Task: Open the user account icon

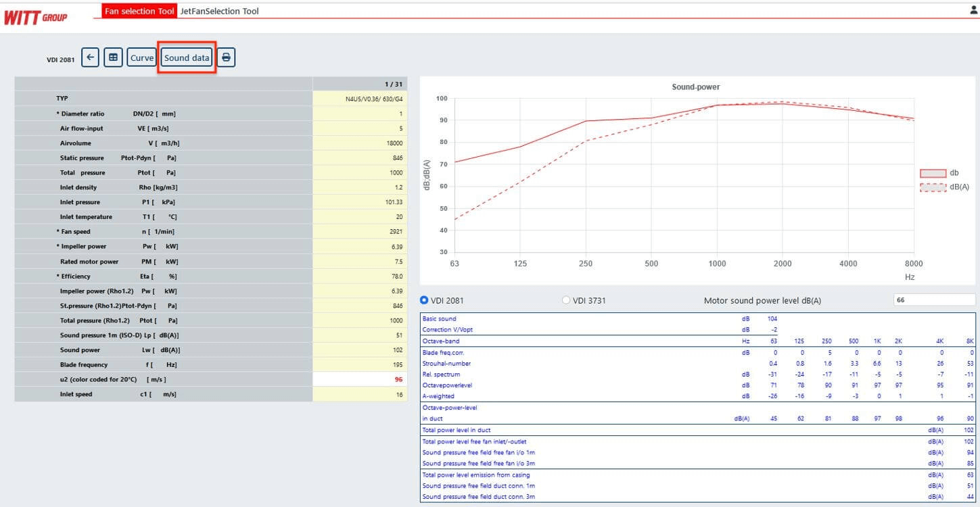Action: pyautogui.click(x=974, y=9)
